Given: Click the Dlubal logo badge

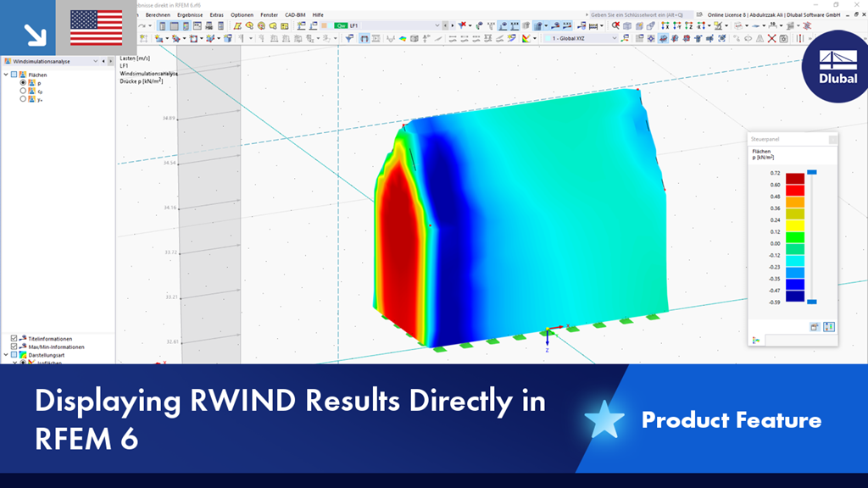Looking at the screenshot, I should (x=836, y=68).
